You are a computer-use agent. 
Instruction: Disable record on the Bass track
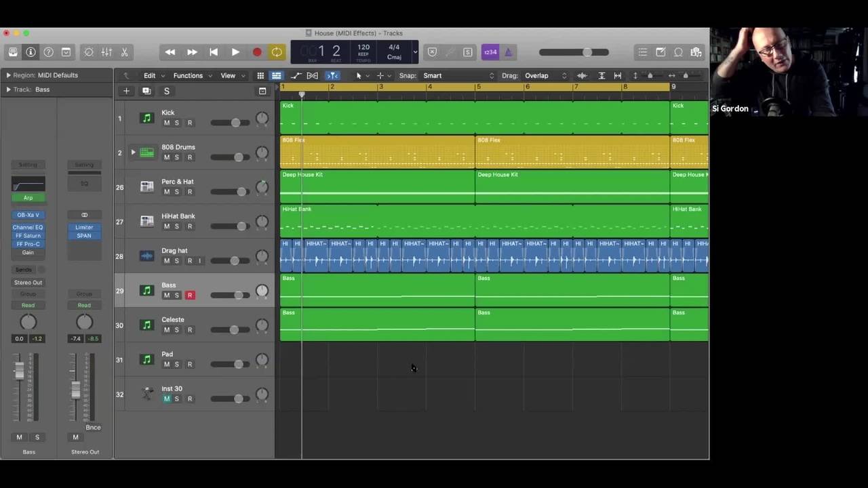click(x=190, y=296)
